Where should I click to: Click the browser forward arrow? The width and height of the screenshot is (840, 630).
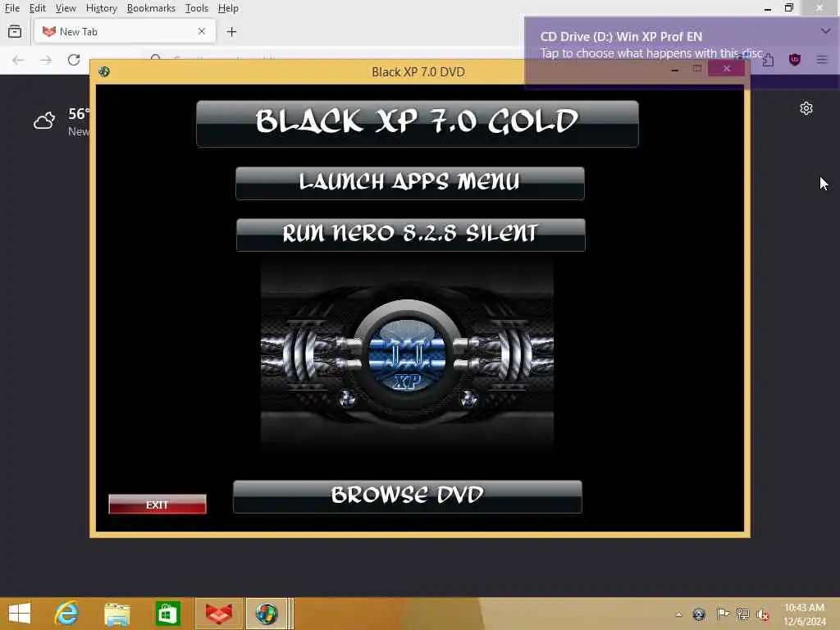46,60
